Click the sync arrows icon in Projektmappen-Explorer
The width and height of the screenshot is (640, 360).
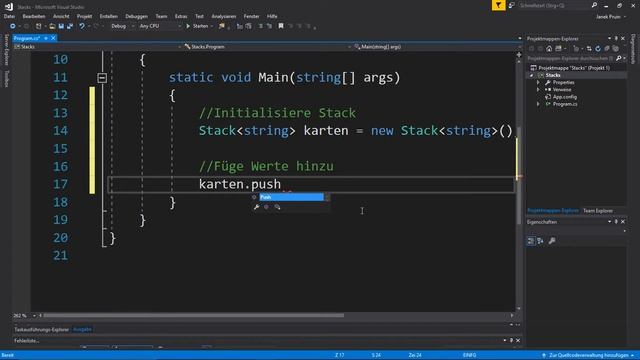click(x=589, y=49)
